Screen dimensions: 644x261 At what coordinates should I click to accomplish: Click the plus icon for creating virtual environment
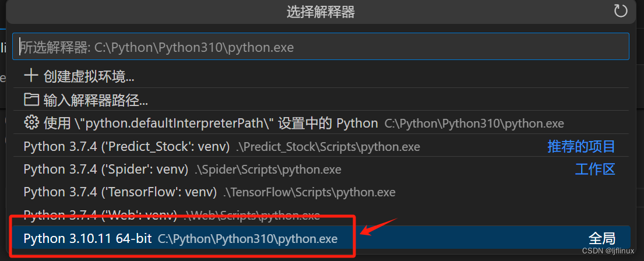coord(31,76)
